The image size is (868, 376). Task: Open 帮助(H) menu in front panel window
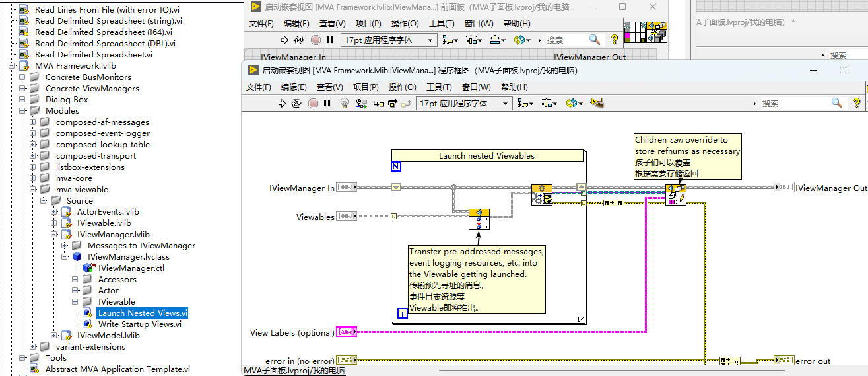tap(517, 23)
